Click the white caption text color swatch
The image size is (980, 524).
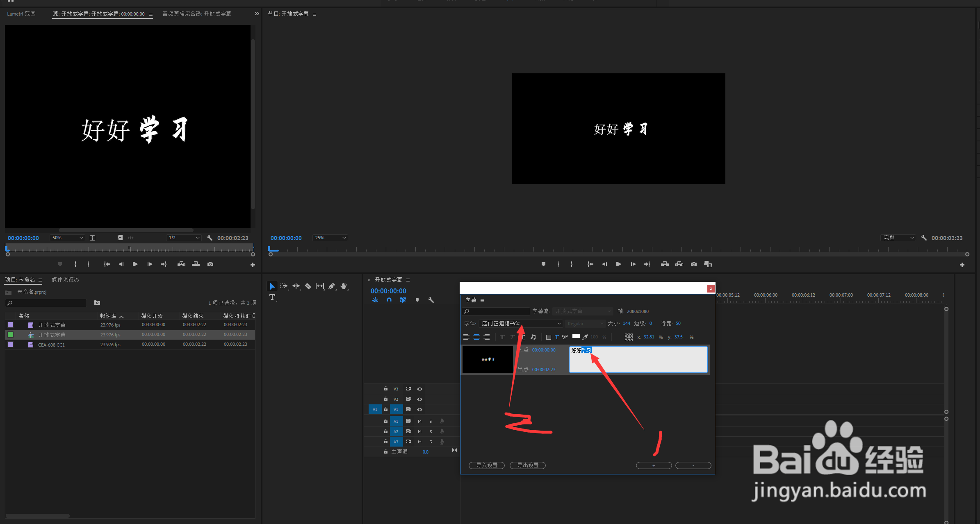[576, 336]
